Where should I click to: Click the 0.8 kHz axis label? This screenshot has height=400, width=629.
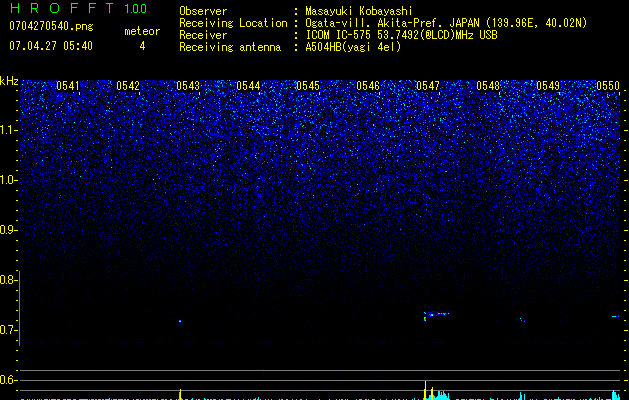pos(8,280)
